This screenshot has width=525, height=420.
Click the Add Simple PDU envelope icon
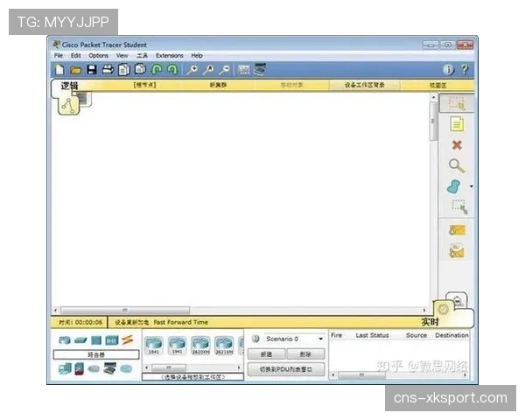point(457,230)
